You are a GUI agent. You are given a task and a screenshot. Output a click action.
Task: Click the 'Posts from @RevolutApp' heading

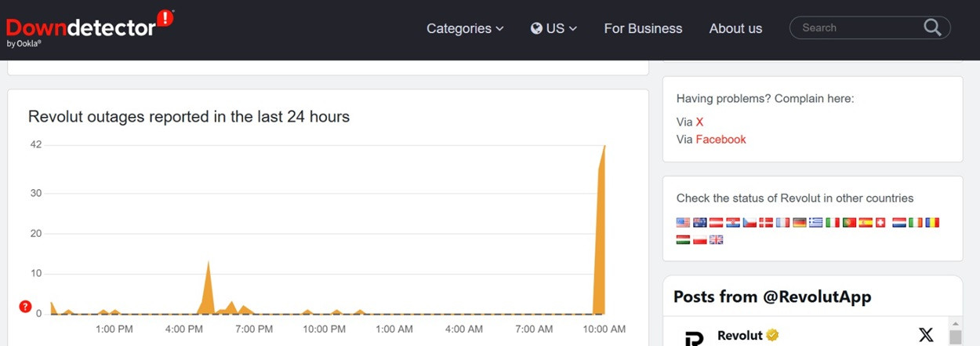(x=772, y=297)
